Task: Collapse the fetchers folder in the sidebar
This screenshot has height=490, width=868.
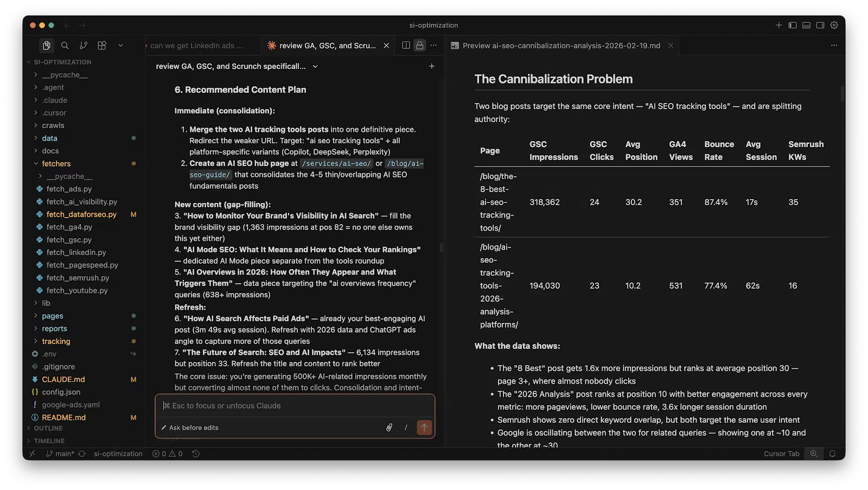Action: [x=55, y=163]
